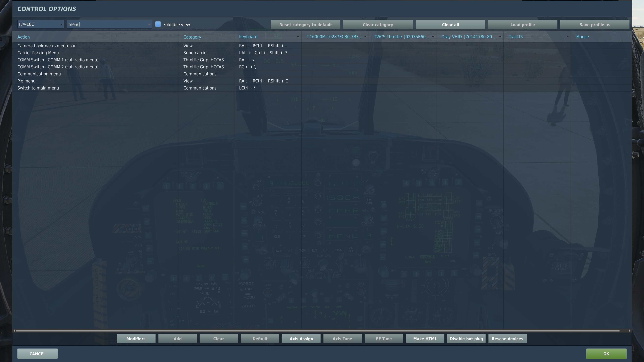Open the F/A-18C aircraft dropdown

[x=40, y=24]
